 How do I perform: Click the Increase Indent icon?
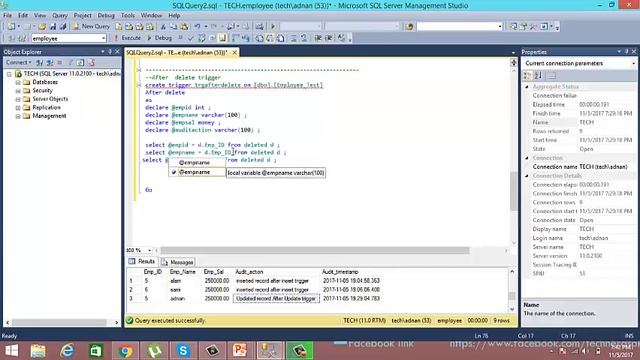[x=328, y=38]
